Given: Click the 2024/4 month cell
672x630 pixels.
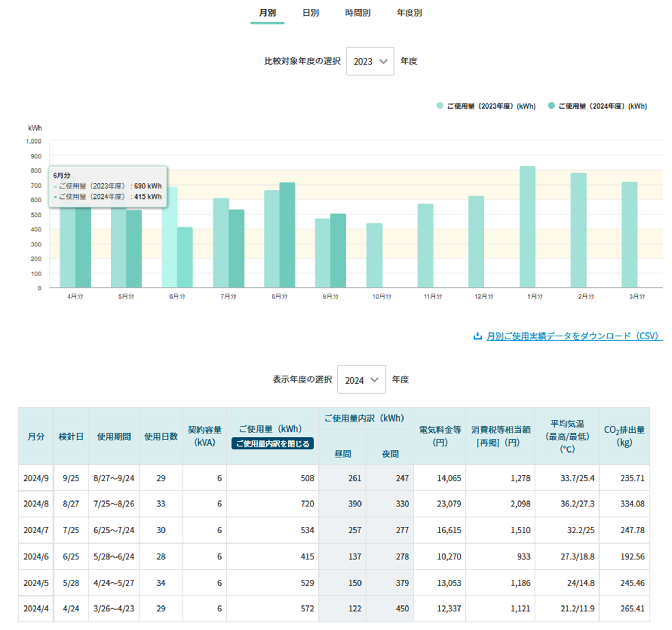Looking at the screenshot, I should (x=36, y=609).
